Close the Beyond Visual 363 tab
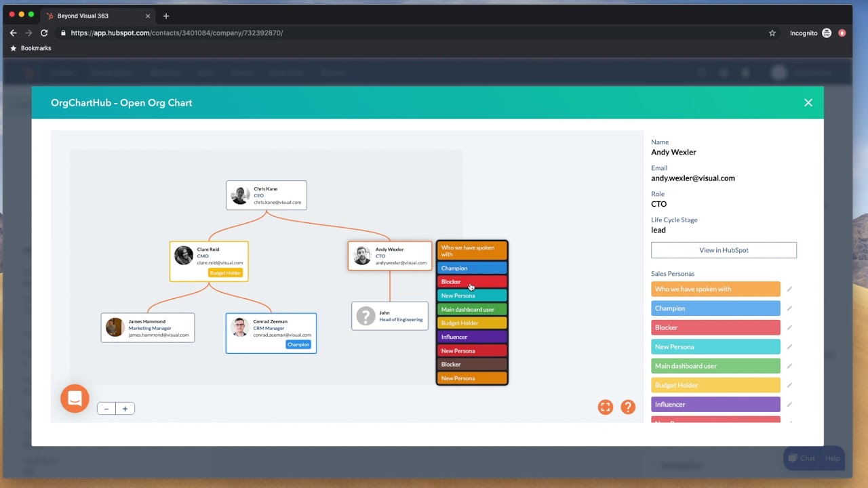Viewport: 868px width, 488px height. click(148, 16)
